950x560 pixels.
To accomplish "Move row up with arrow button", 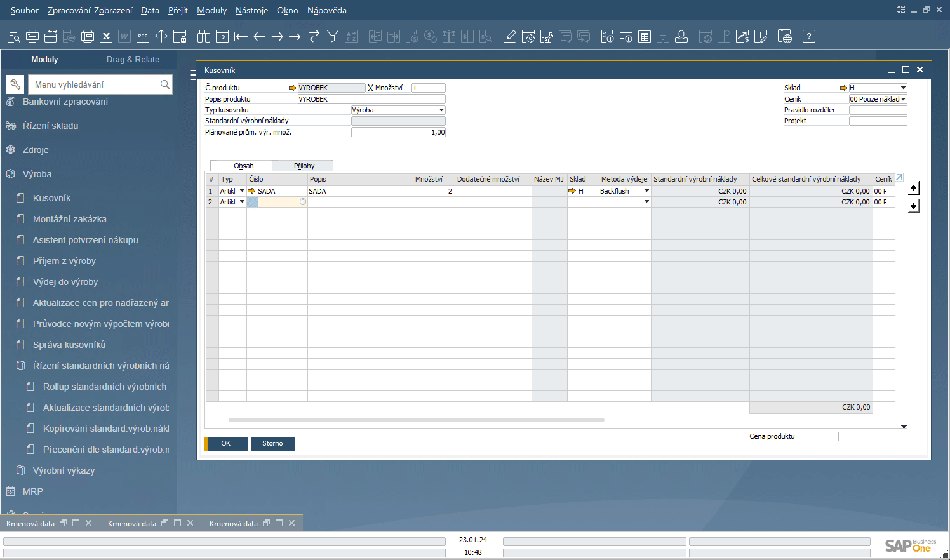I will tap(913, 188).
